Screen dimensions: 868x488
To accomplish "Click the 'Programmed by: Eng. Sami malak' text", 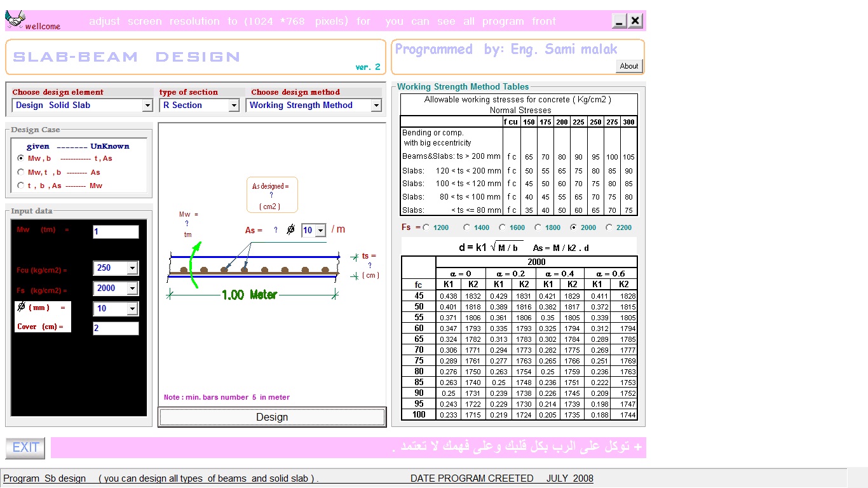I will [x=506, y=50].
